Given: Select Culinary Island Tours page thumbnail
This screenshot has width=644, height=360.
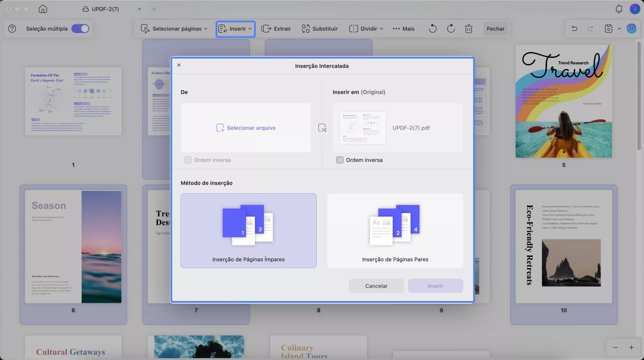Looking at the screenshot, I should click(318, 347).
